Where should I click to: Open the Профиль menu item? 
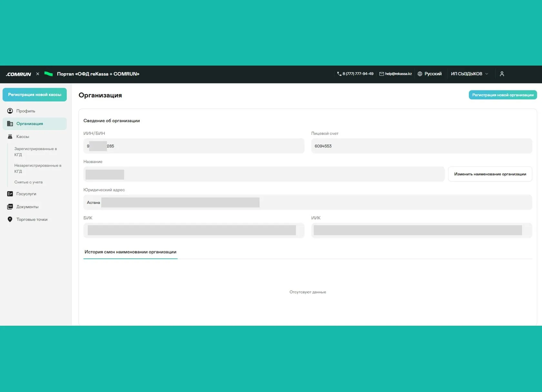point(35,111)
